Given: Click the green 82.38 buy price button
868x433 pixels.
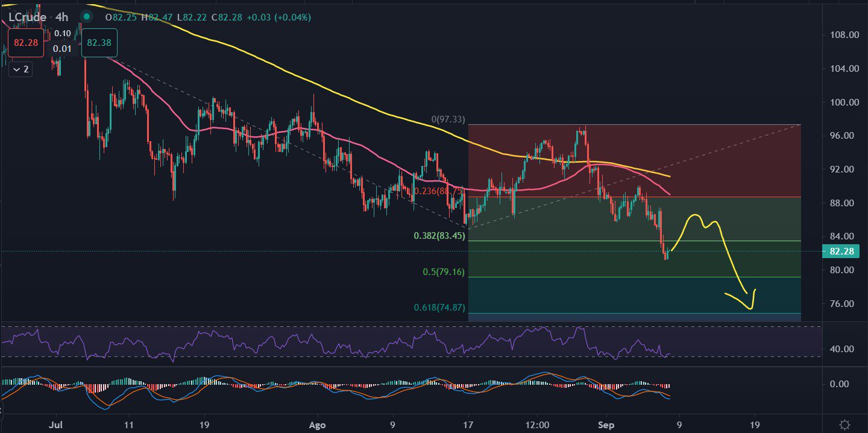Looking at the screenshot, I should click(99, 43).
